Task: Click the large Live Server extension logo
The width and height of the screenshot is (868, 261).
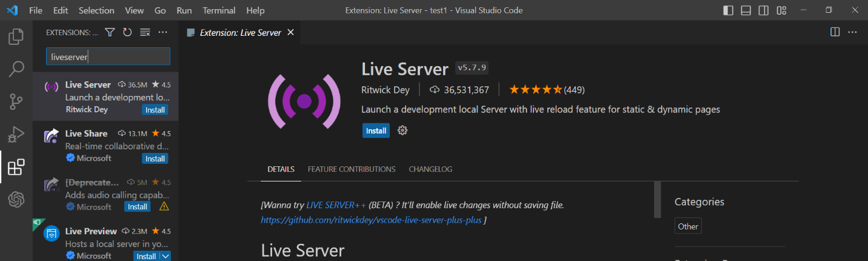Action: pyautogui.click(x=304, y=101)
